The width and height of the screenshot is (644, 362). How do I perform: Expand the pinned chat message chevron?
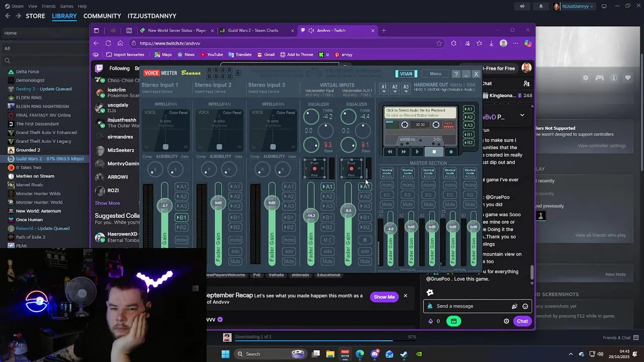point(522,115)
